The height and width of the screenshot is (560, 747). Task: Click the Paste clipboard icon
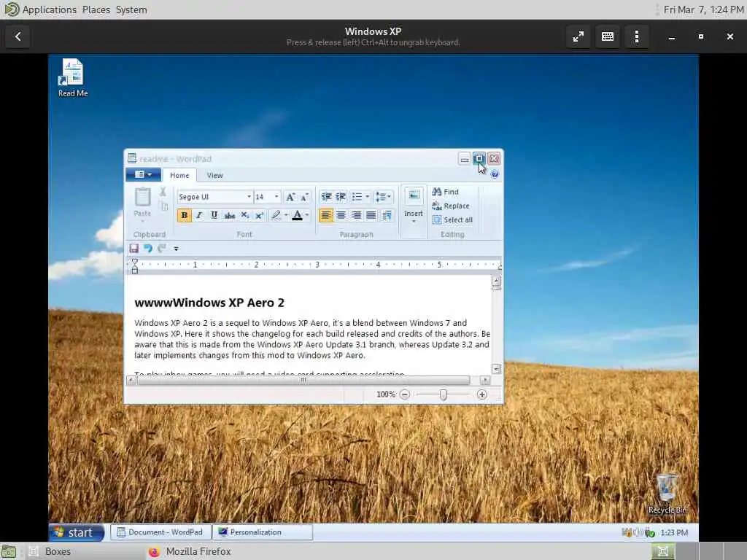pos(142,197)
